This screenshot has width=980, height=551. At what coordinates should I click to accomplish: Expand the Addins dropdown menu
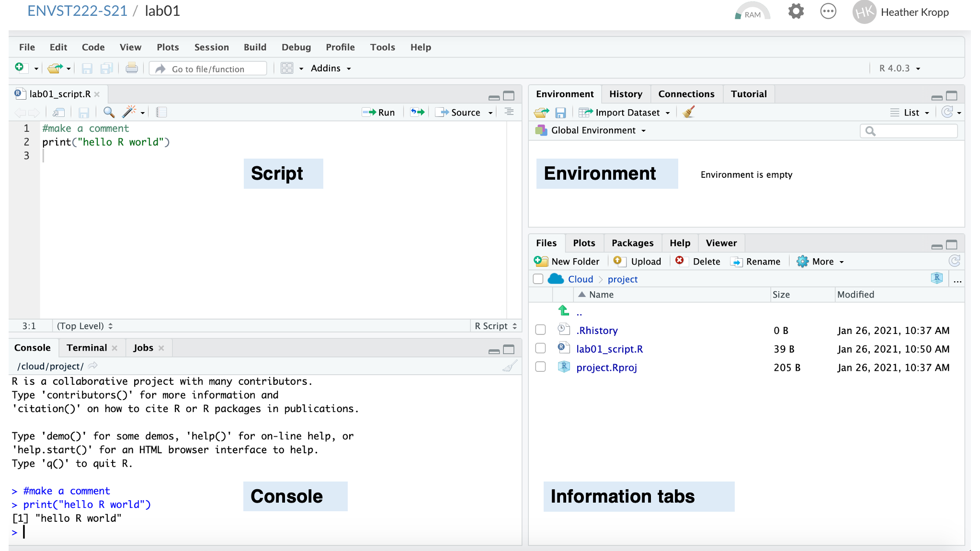pyautogui.click(x=330, y=69)
